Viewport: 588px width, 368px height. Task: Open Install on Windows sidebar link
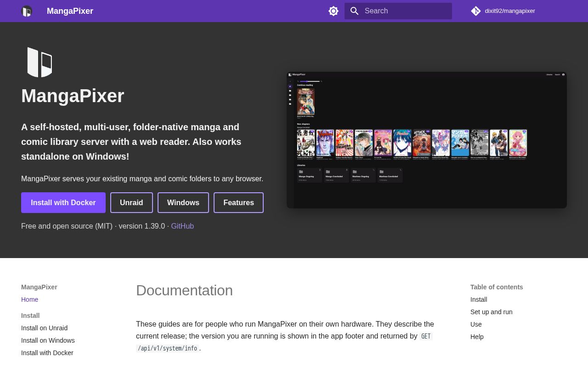tap(48, 340)
